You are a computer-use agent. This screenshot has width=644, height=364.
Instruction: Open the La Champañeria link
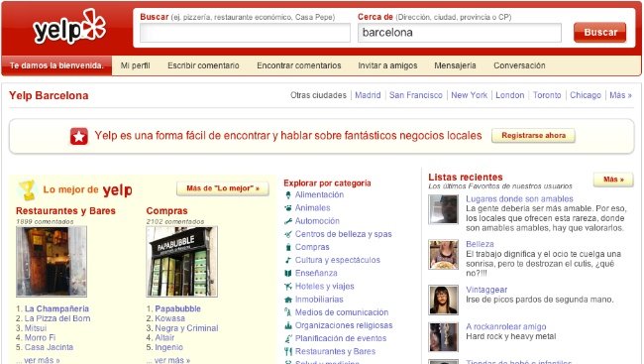tap(56, 308)
